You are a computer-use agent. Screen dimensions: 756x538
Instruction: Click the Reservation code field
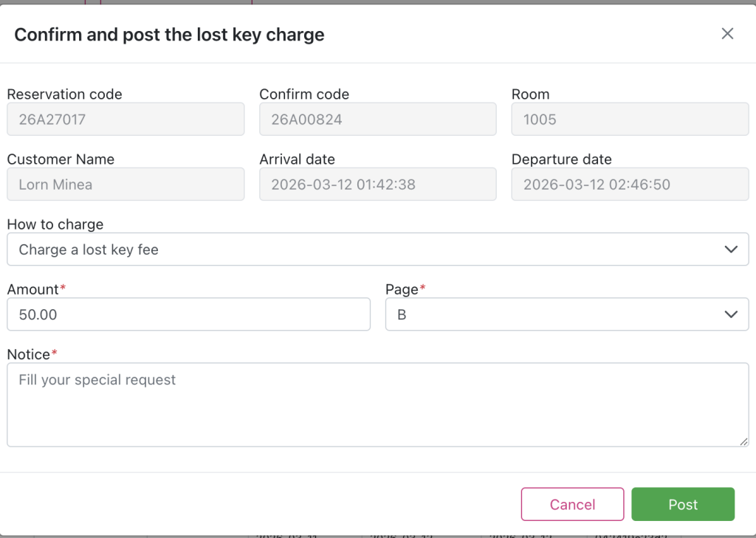pos(126,120)
